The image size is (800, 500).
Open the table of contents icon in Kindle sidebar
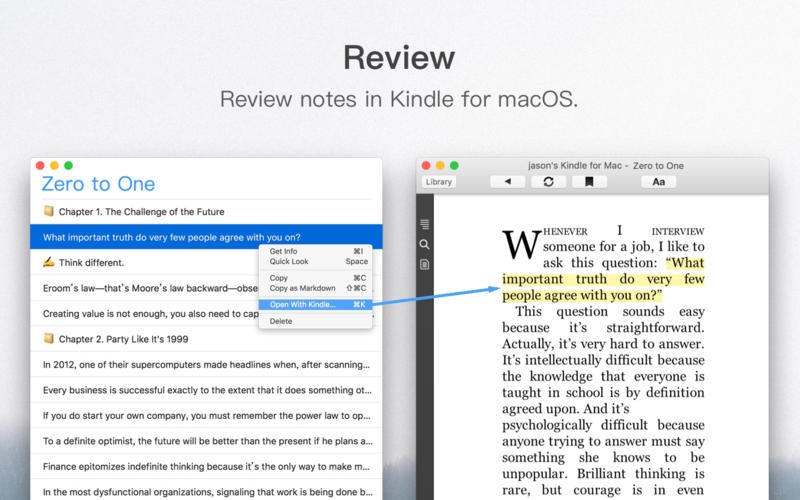(x=424, y=224)
